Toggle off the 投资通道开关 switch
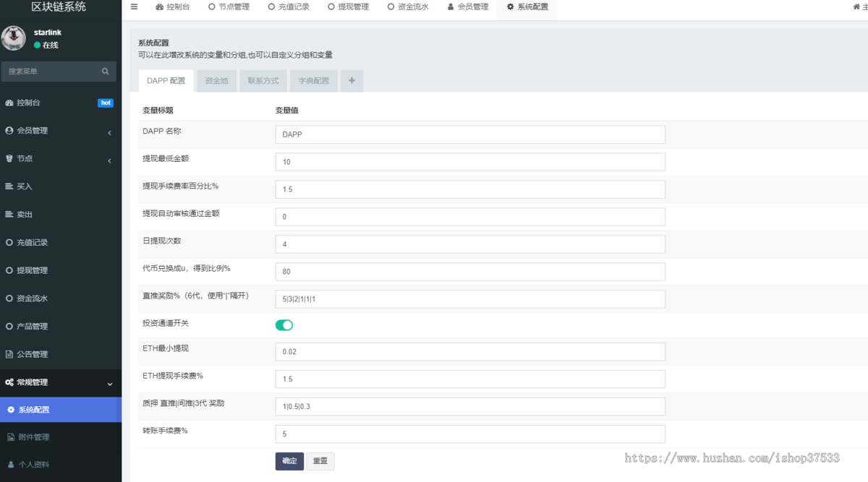 tap(284, 324)
